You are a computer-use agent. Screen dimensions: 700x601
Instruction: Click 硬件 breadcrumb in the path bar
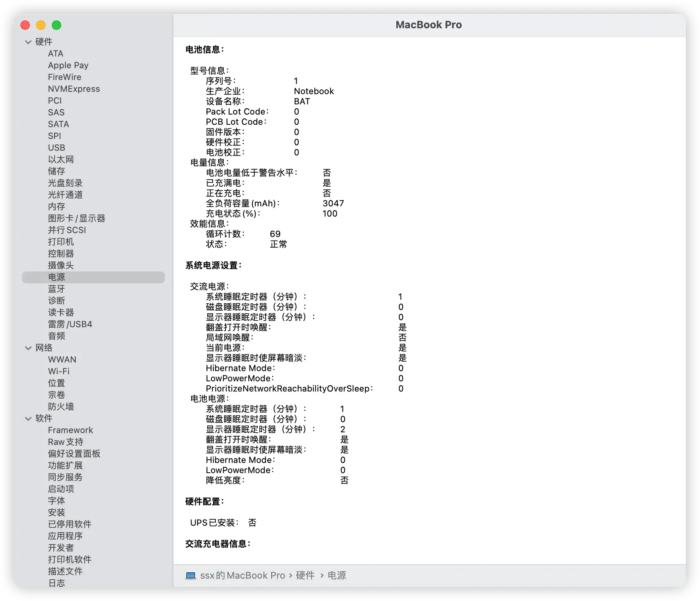pos(305,576)
